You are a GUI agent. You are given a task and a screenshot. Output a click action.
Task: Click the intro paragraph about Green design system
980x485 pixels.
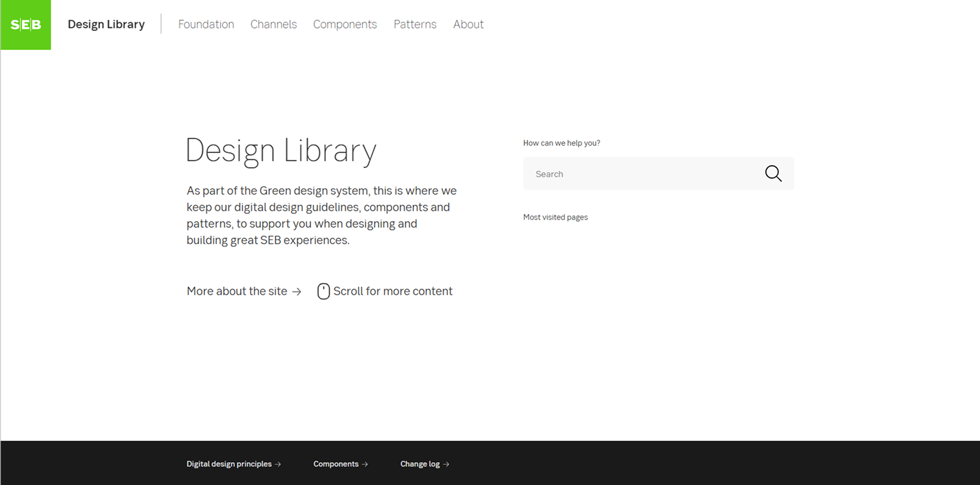pyautogui.click(x=322, y=215)
